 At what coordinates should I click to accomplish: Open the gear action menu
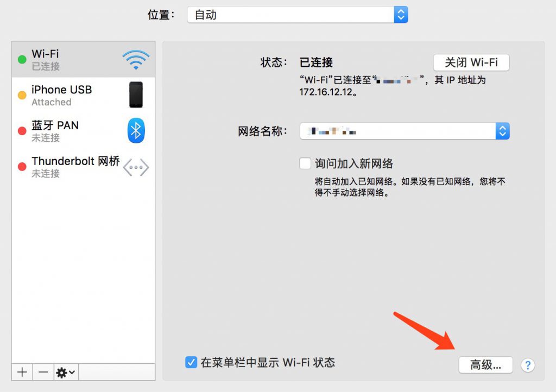[66, 372]
